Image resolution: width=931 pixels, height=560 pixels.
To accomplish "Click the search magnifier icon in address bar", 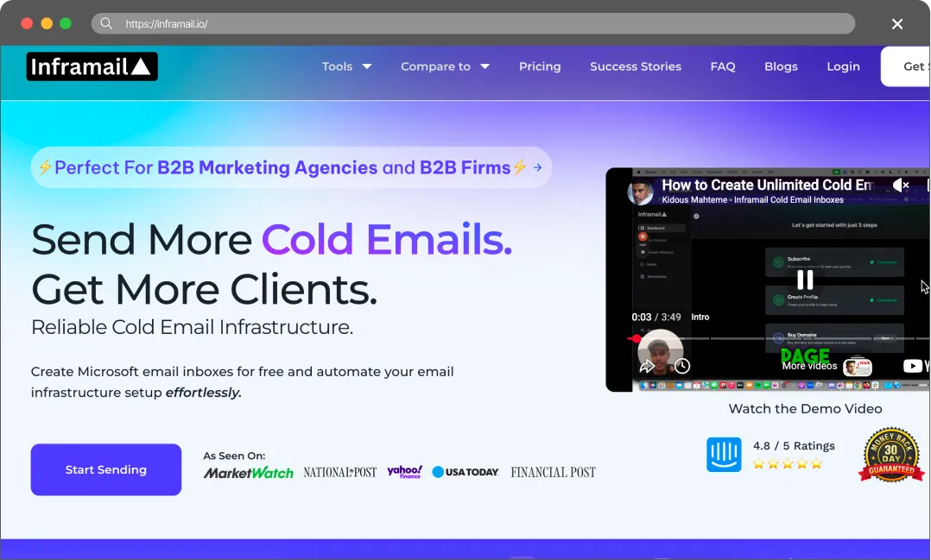I will (106, 24).
